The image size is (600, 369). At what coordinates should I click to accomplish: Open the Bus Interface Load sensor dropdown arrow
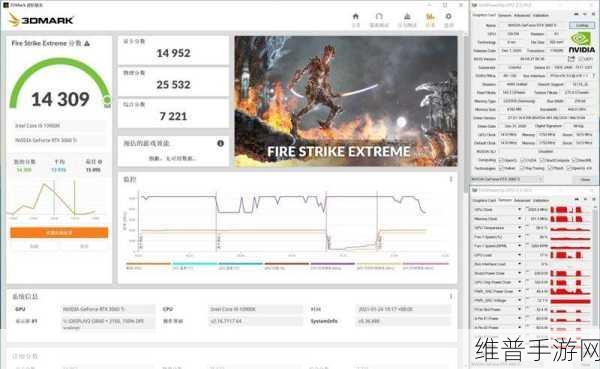[x=520, y=264]
